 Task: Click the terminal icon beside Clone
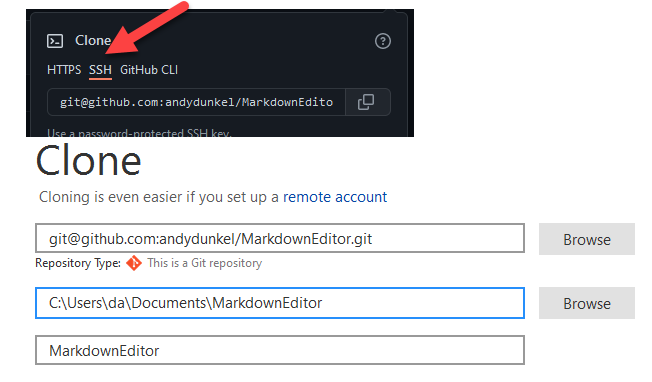(55, 41)
